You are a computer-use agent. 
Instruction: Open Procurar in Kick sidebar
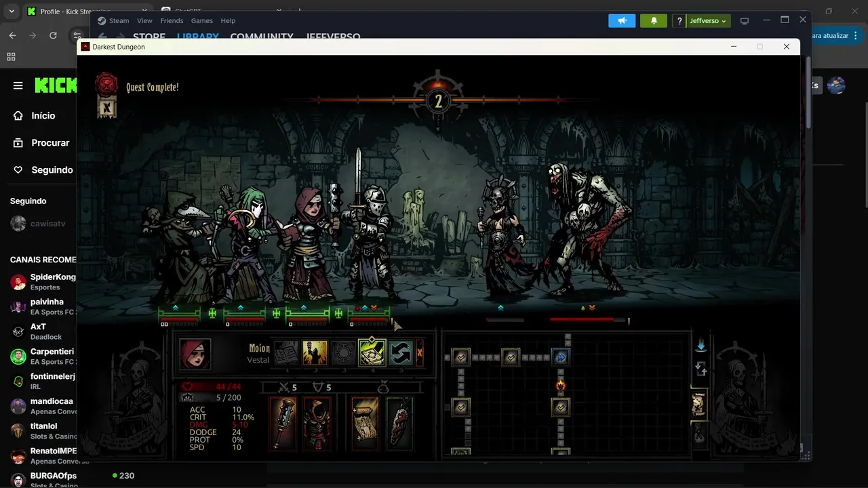pos(41,143)
